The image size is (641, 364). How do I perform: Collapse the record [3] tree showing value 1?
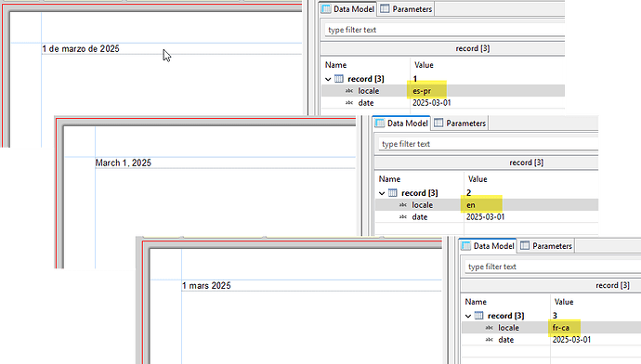tap(328, 79)
